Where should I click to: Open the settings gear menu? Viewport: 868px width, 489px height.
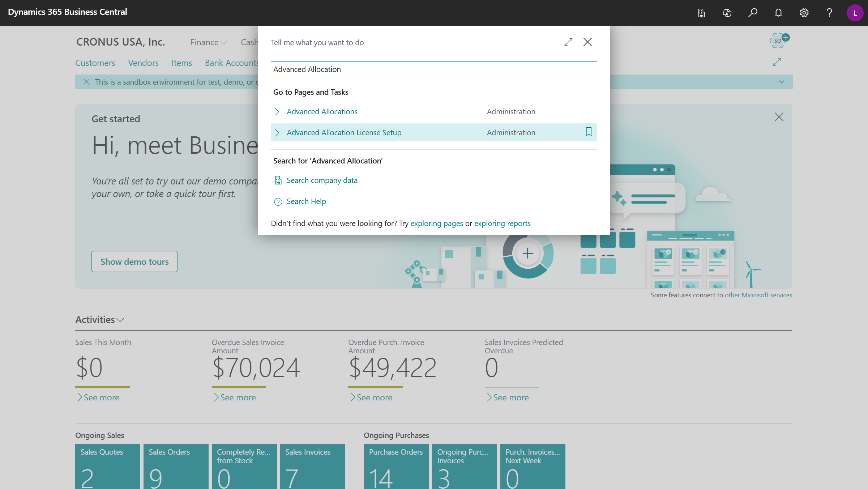coord(804,13)
